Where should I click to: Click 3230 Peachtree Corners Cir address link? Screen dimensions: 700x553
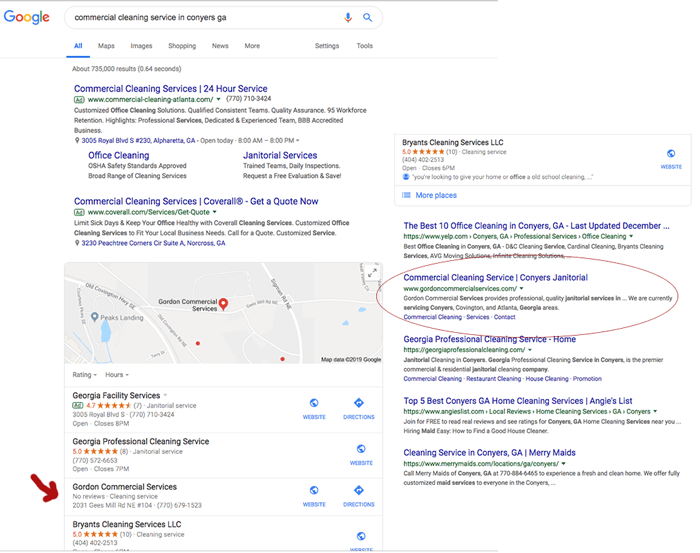153,243
